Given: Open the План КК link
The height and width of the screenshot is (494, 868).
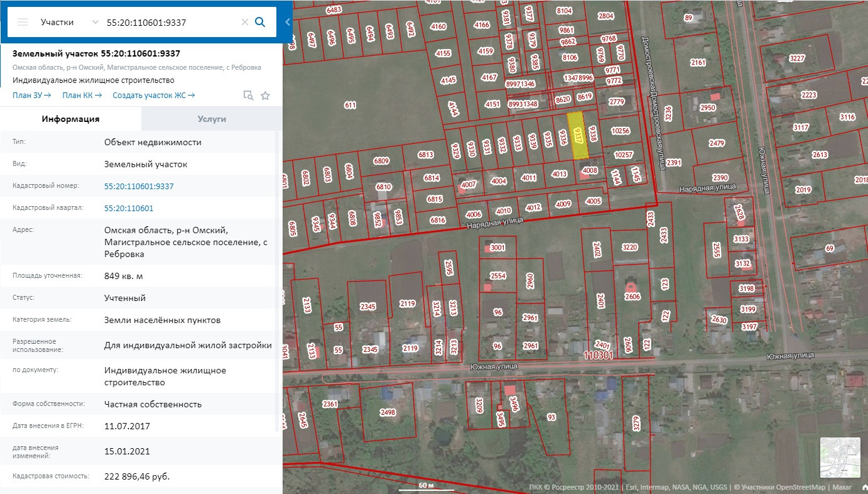Looking at the screenshot, I should [x=82, y=96].
